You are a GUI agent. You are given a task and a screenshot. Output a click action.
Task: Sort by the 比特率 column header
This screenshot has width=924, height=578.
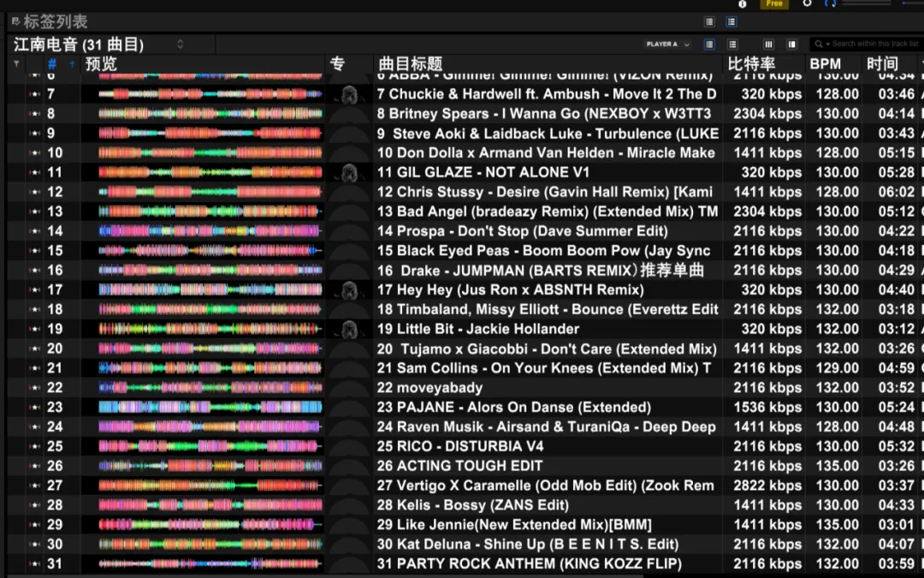[751, 63]
